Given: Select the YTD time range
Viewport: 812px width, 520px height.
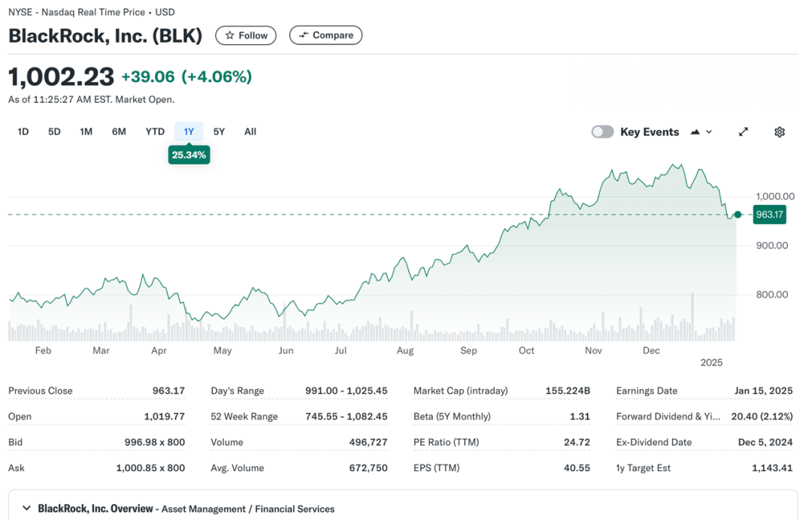Looking at the screenshot, I should (x=155, y=132).
